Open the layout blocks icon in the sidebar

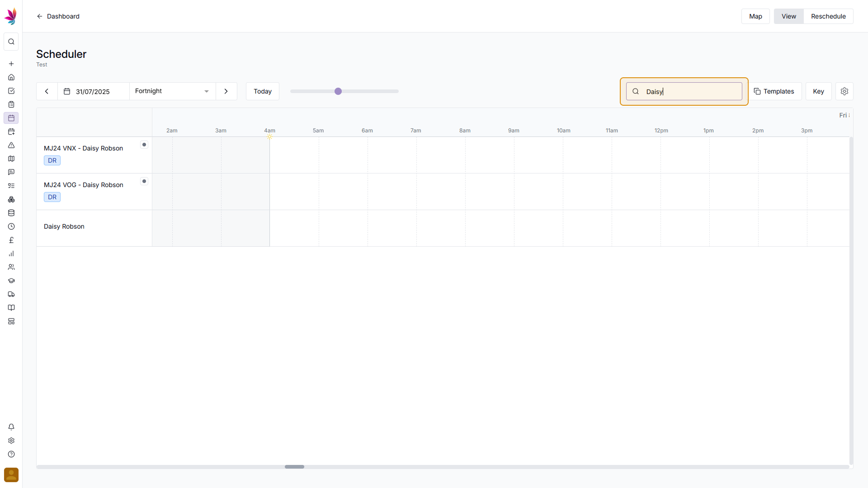11,321
